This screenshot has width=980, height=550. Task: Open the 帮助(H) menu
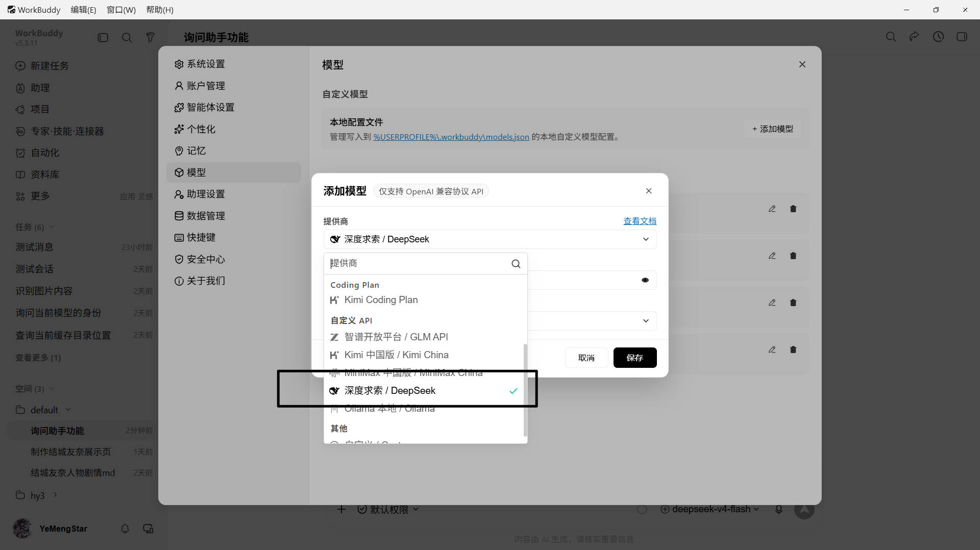pos(160,10)
